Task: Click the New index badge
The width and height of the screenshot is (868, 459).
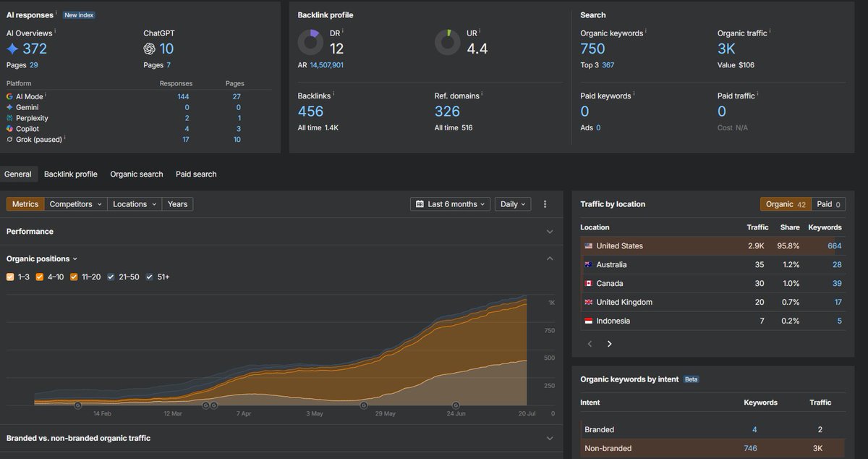Action: click(x=79, y=14)
